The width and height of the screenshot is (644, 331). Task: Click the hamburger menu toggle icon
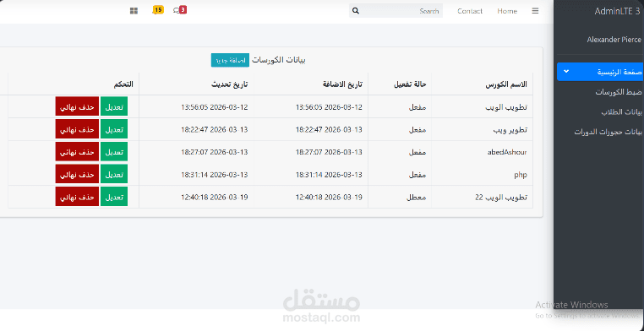tap(535, 11)
